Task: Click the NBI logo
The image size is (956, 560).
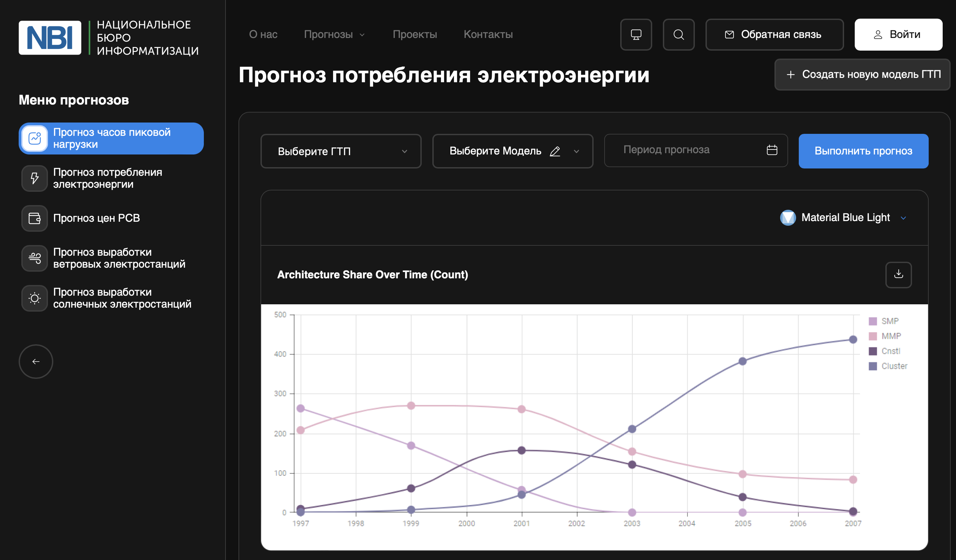Action: tap(50, 38)
